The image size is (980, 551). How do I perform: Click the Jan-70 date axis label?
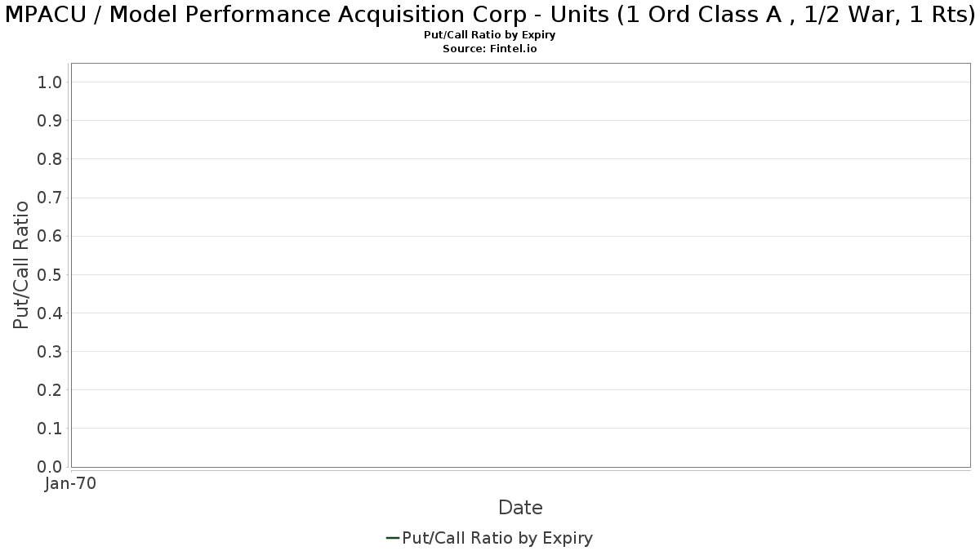[71, 484]
